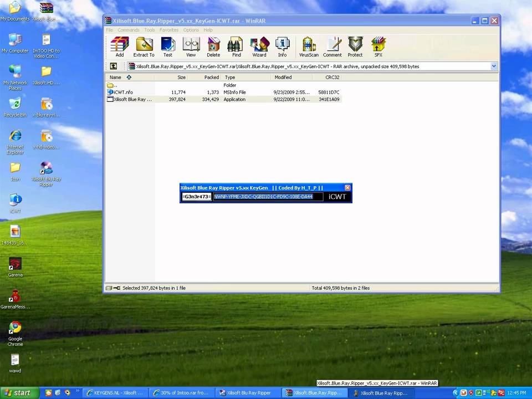Click the archive lock status bar icon
The height and width of the screenshot is (399, 532).
(x=116, y=288)
